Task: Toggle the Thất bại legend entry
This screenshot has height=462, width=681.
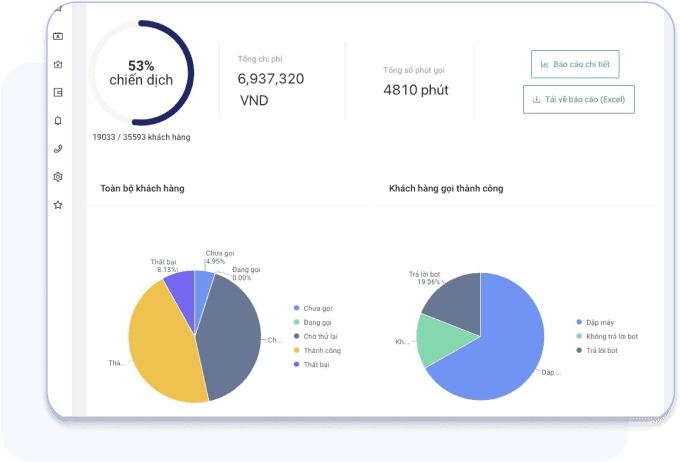Action: 317,364
